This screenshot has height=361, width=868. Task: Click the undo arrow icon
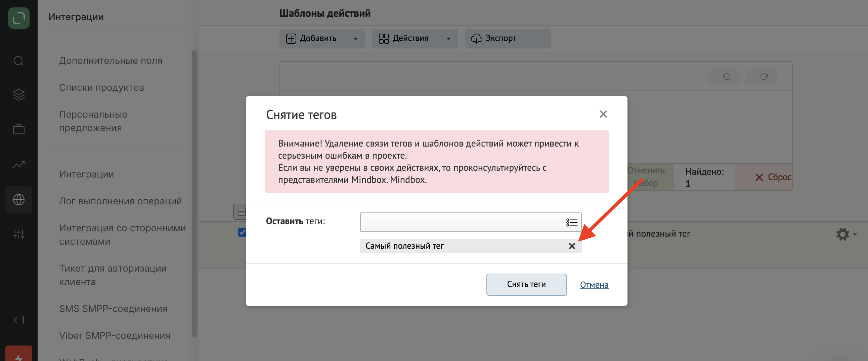coord(726,77)
